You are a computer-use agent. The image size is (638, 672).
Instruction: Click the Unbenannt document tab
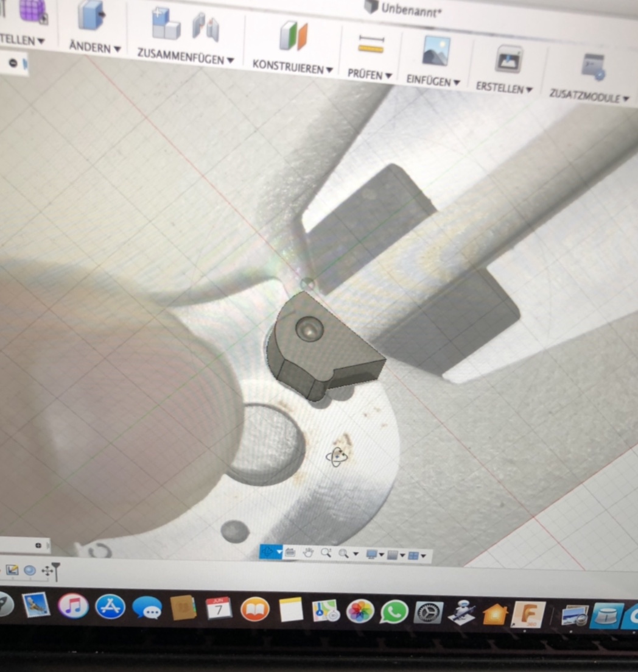pos(402,9)
